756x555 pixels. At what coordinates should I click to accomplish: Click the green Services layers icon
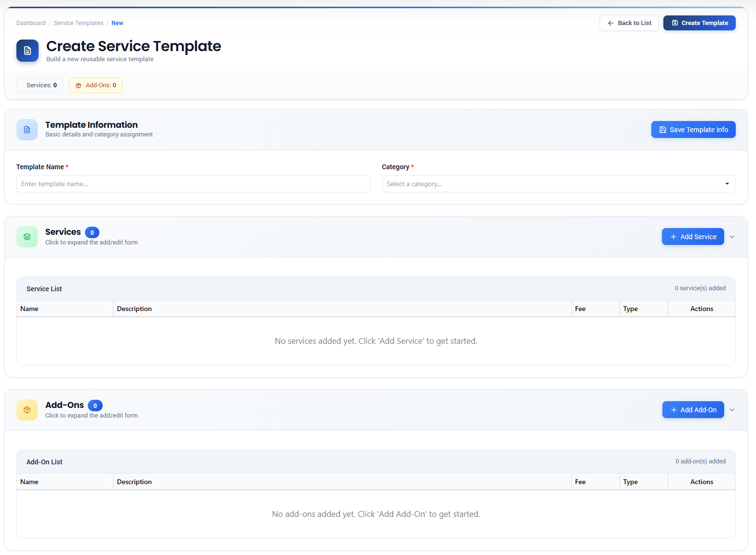coord(27,237)
